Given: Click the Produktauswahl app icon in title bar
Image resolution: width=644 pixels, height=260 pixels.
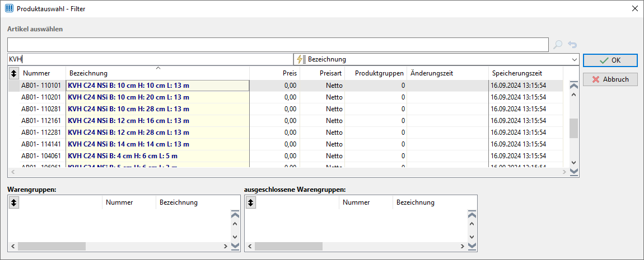Looking at the screenshot, I should (x=8, y=8).
